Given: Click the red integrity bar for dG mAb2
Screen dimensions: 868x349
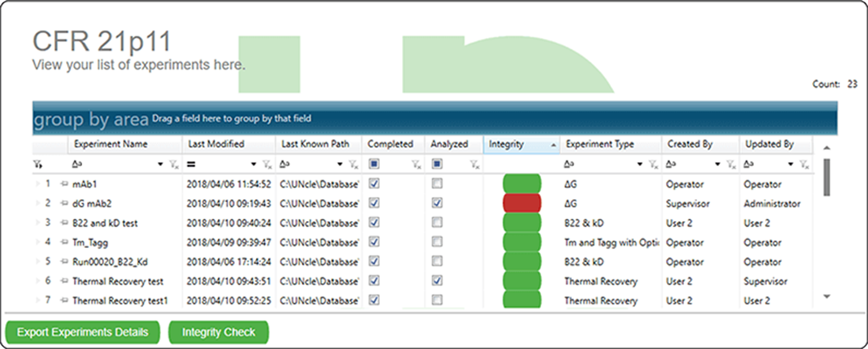Looking at the screenshot, I should point(521,203).
